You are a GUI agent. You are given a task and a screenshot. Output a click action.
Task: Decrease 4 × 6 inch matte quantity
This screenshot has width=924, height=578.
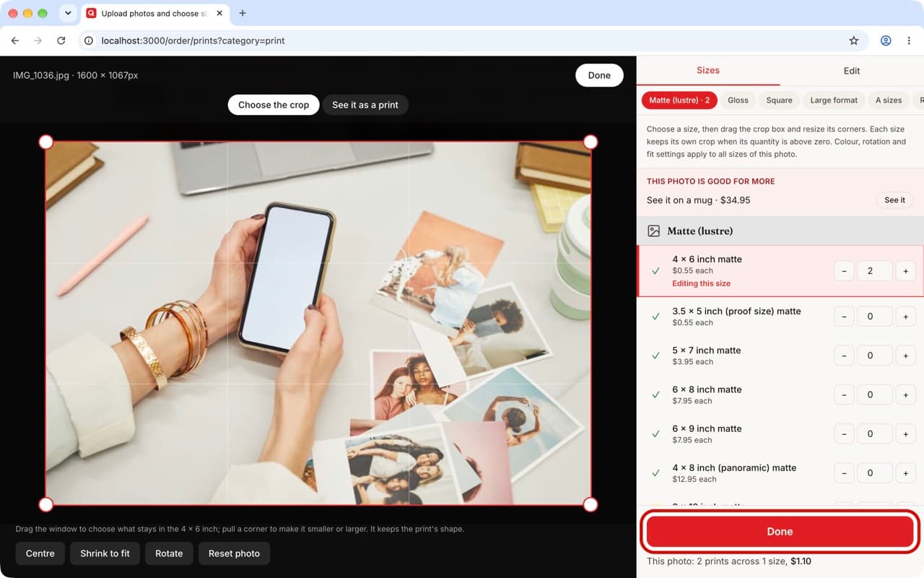point(844,271)
